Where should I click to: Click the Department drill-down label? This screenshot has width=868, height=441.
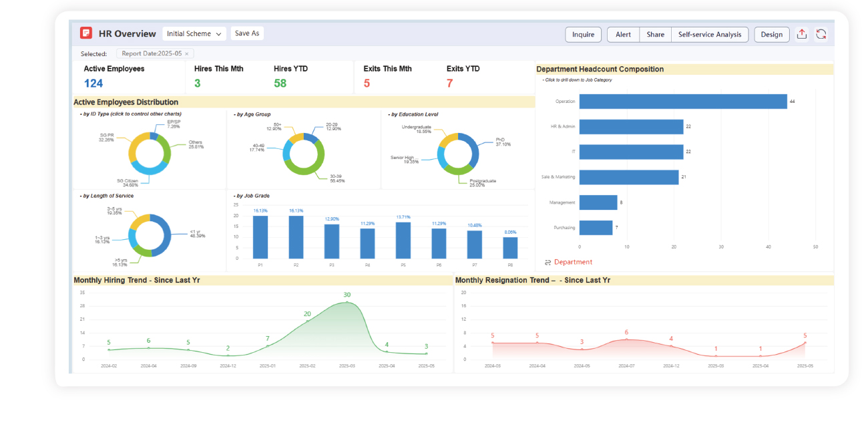coord(573,262)
